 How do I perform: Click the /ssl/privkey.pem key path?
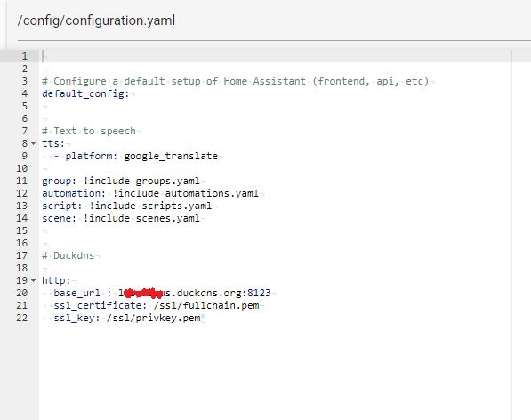[x=153, y=318]
